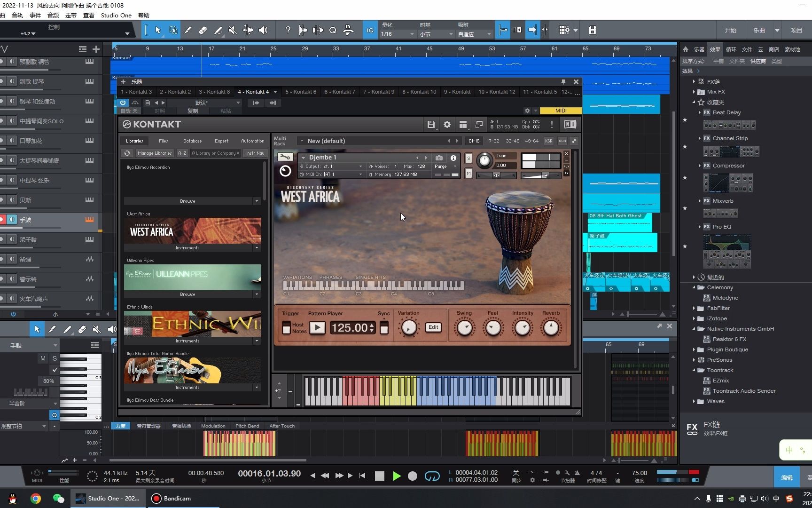The image size is (812, 508).
Task: Adjust the Reverb knob
Action: pos(551,328)
